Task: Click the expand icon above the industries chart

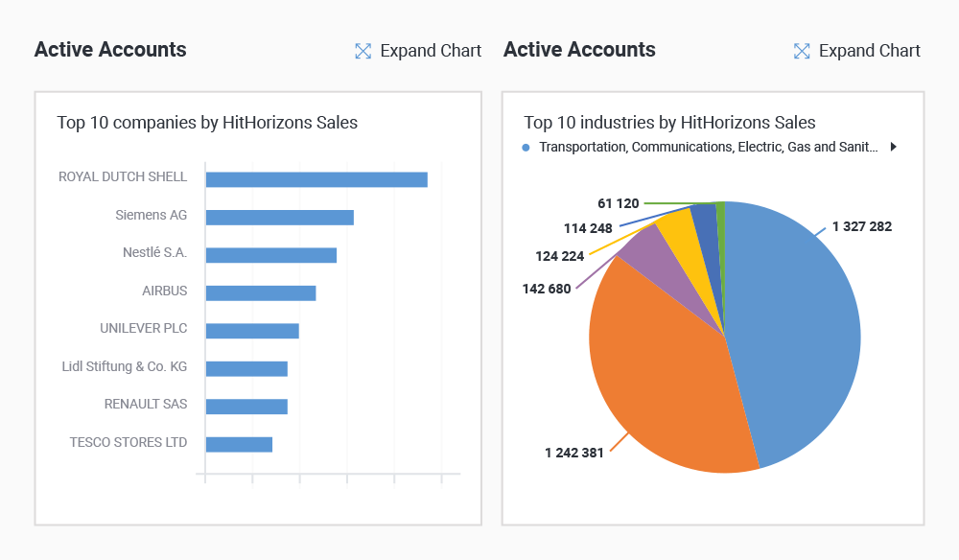Action: point(802,52)
